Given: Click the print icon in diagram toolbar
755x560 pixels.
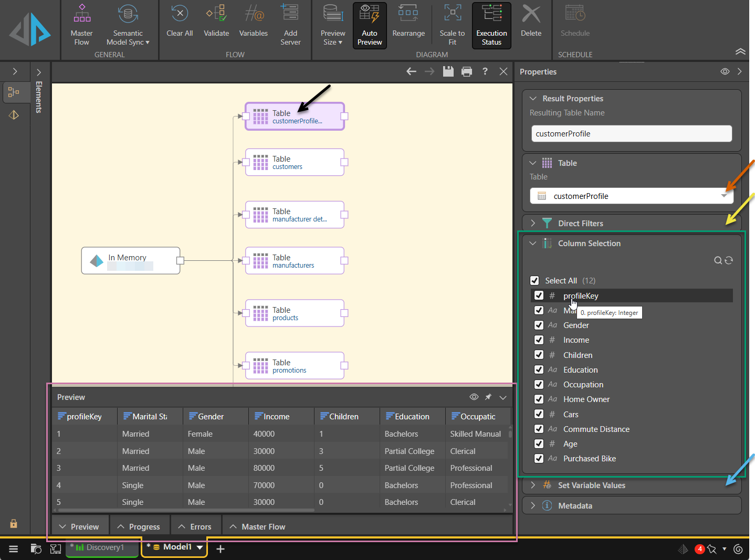Looking at the screenshot, I should pos(466,71).
